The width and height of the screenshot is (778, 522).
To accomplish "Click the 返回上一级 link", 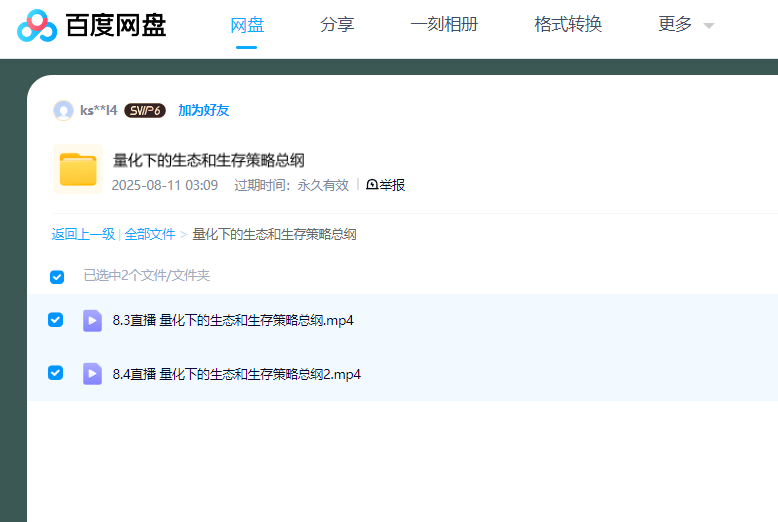I will tap(83, 234).
